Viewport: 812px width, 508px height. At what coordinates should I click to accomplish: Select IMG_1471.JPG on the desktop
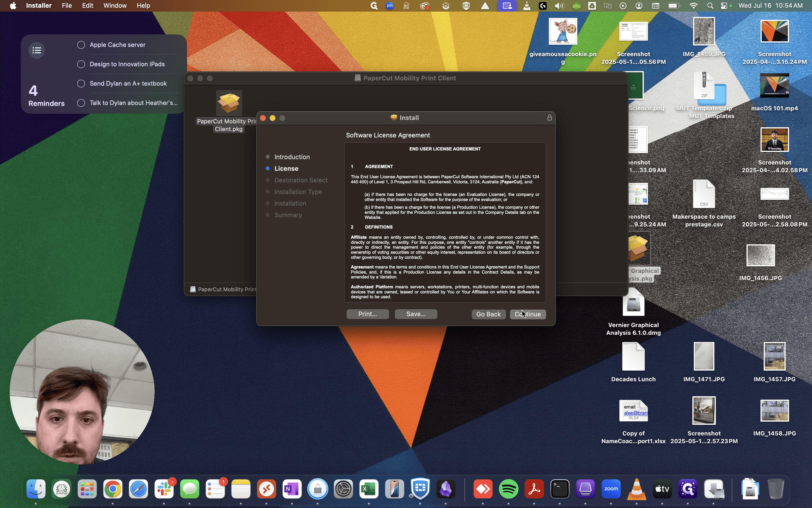(x=704, y=357)
